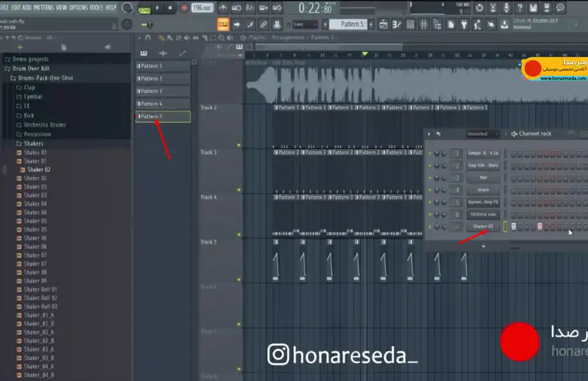Click the save project floppy disk icon
Screen dimensions: 588x381
(533, 8)
